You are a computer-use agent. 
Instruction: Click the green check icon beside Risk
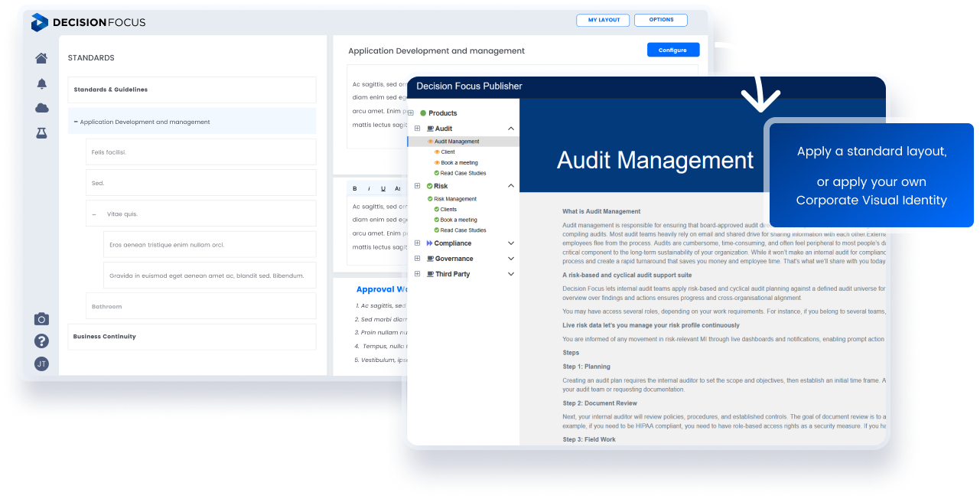click(x=430, y=186)
